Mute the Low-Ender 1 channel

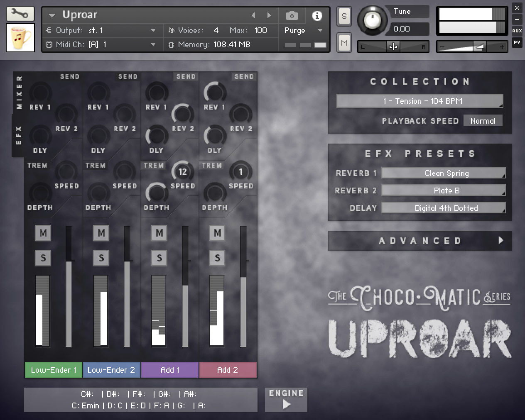(x=43, y=233)
